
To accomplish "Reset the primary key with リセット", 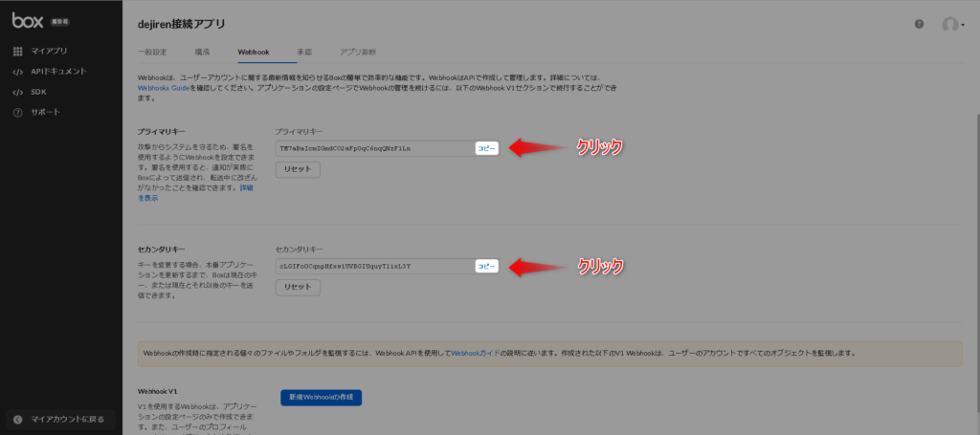I will tap(298, 170).
